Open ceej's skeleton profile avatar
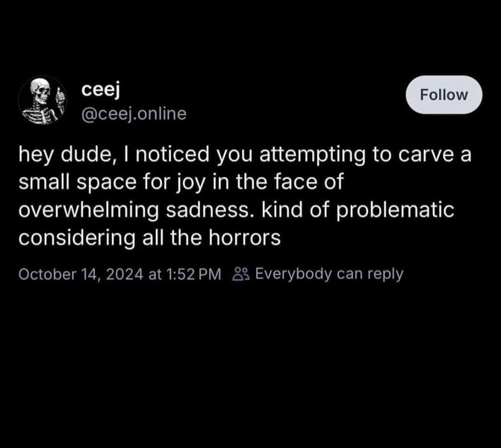 (43, 100)
